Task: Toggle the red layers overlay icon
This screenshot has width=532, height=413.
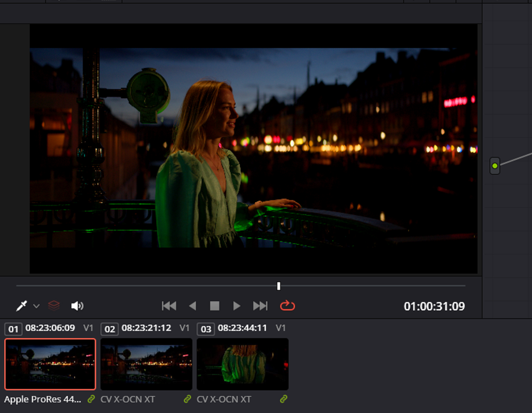Action: coord(54,306)
